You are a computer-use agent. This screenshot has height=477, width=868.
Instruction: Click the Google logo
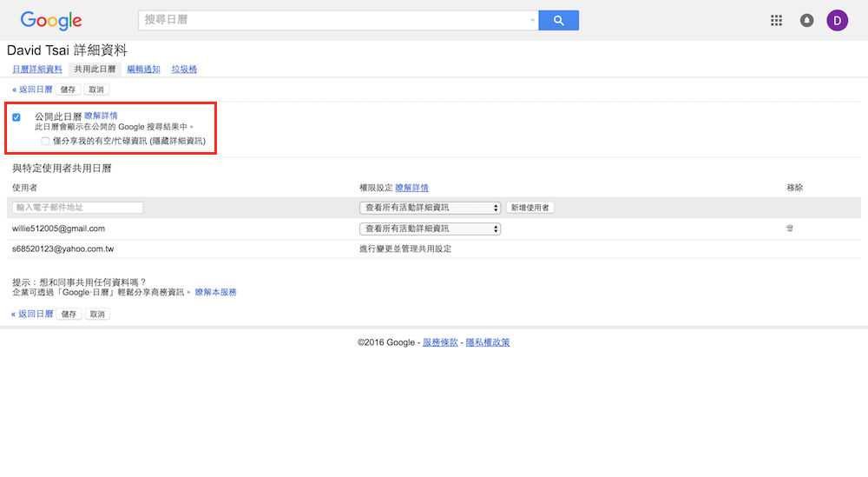point(51,21)
